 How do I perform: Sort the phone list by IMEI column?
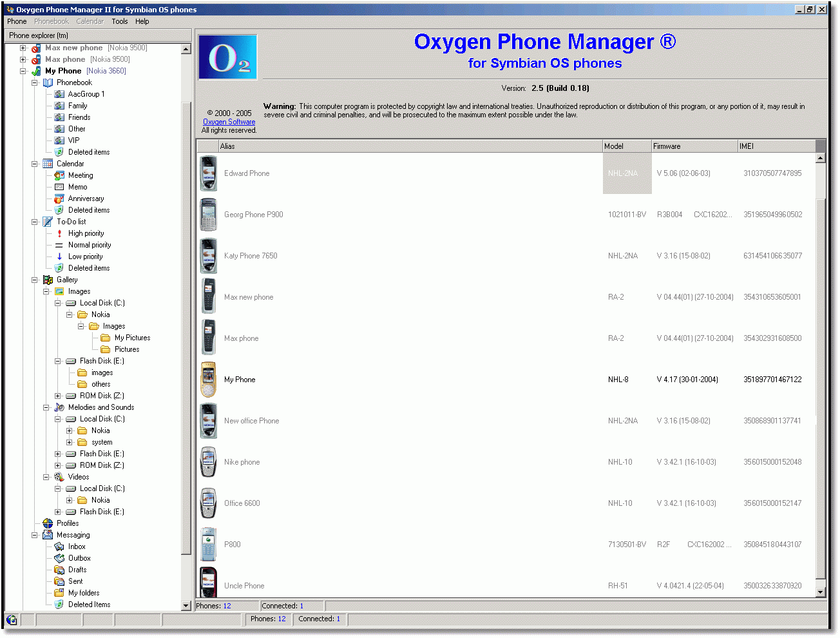point(777,146)
